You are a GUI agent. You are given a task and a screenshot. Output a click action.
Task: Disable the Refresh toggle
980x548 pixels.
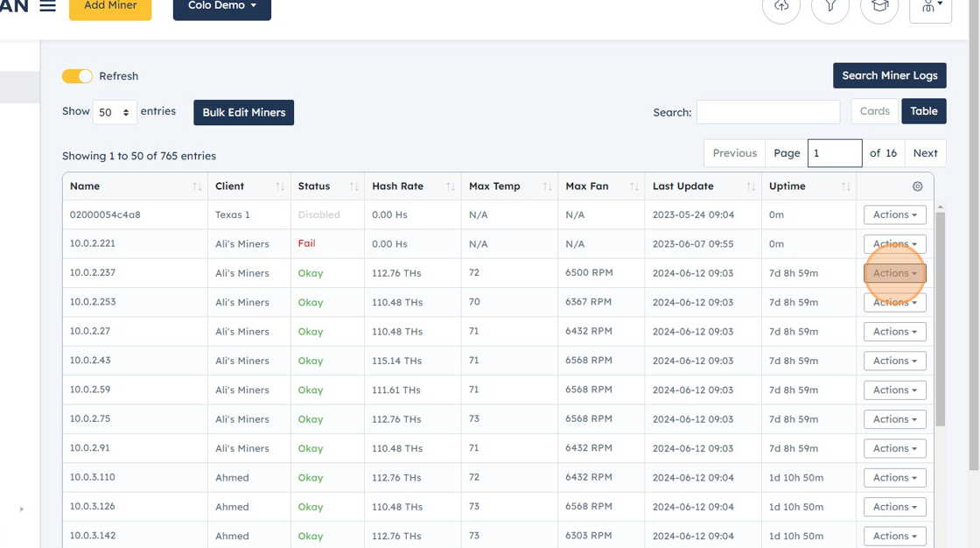tap(77, 76)
